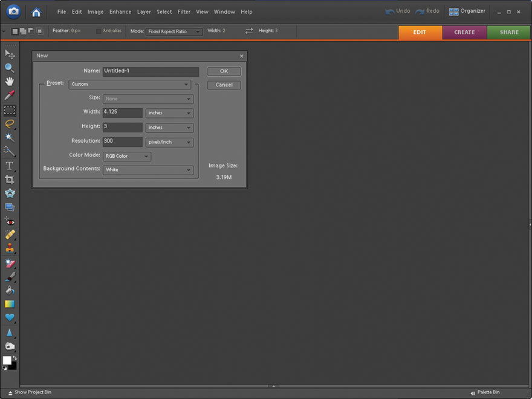Viewport: 532px width, 399px height.
Task: Select the Gradient tool
Action: pos(10,304)
